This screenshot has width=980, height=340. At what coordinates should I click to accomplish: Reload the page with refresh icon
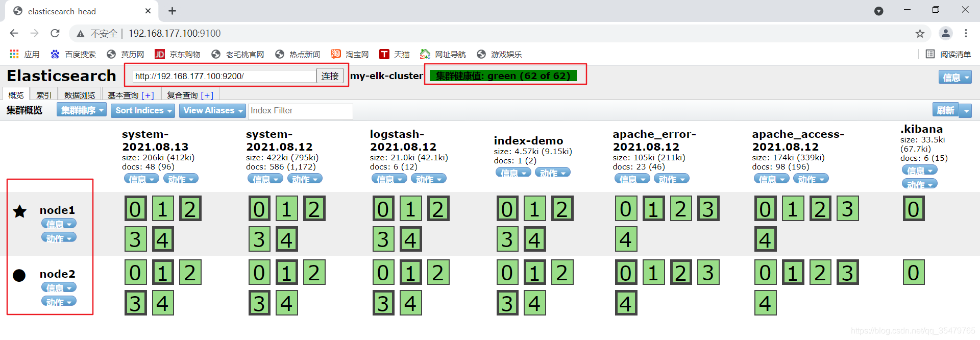tap(55, 33)
